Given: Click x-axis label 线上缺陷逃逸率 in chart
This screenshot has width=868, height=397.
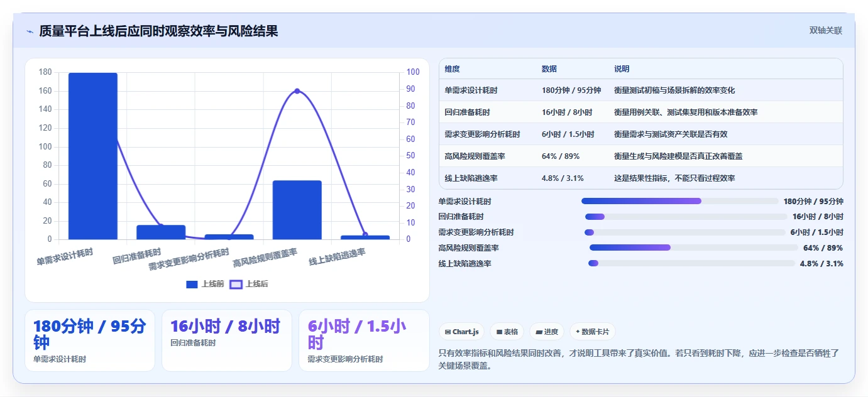Looking at the screenshot, I should (338, 256).
